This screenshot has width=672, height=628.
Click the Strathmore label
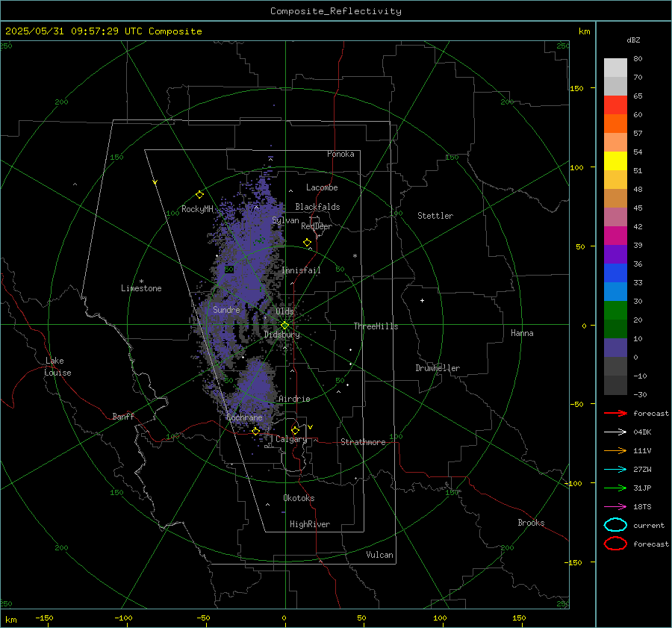point(363,442)
